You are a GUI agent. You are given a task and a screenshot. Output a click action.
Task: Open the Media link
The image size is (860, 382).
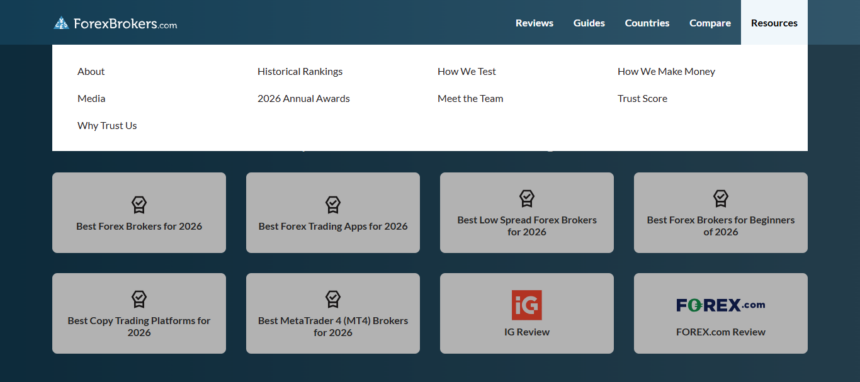[91, 99]
